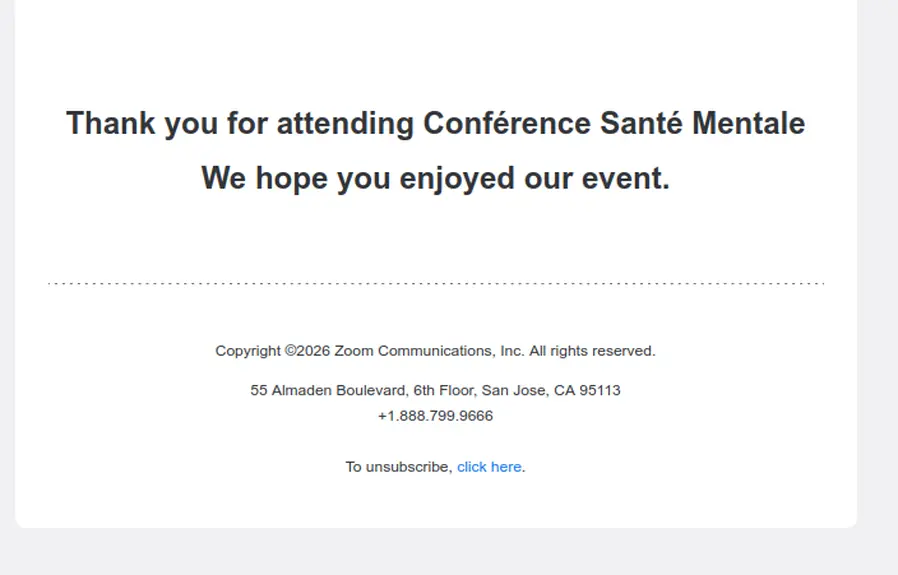Click "55 Almaden Boulevard" in the address
The width and height of the screenshot is (898, 575).
coord(329,390)
